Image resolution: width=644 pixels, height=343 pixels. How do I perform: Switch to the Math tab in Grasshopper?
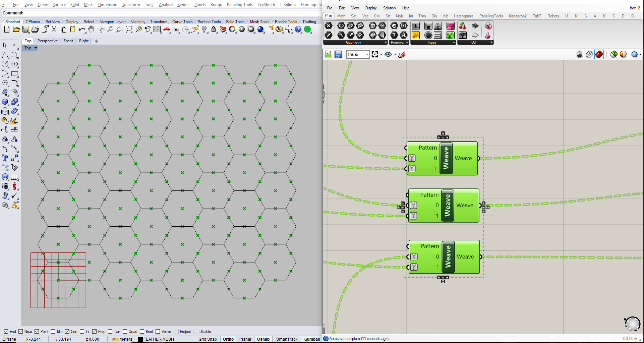pos(341,16)
